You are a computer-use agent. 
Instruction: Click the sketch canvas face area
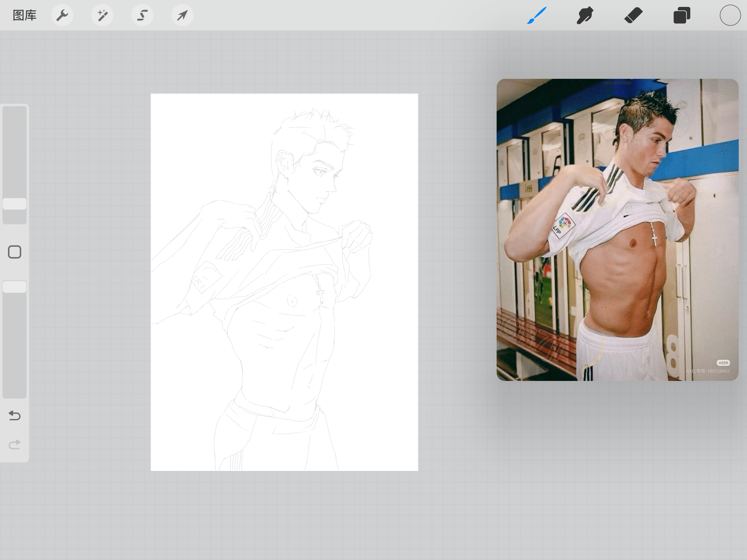[311, 166]
